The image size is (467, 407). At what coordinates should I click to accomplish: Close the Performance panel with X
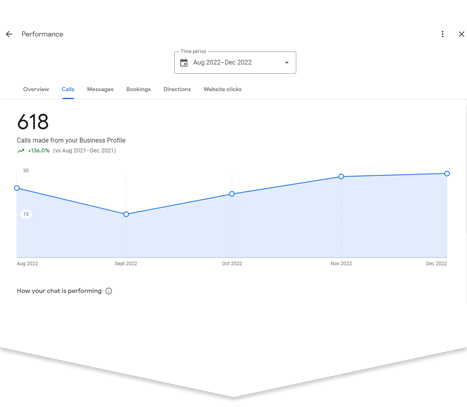(x=461, y=34)
